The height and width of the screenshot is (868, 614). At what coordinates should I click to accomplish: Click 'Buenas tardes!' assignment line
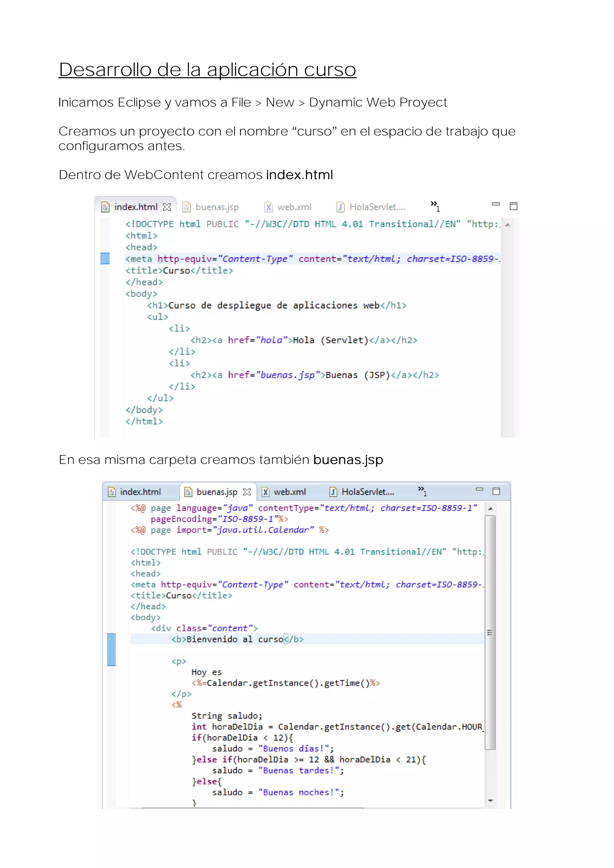point(278,771)
